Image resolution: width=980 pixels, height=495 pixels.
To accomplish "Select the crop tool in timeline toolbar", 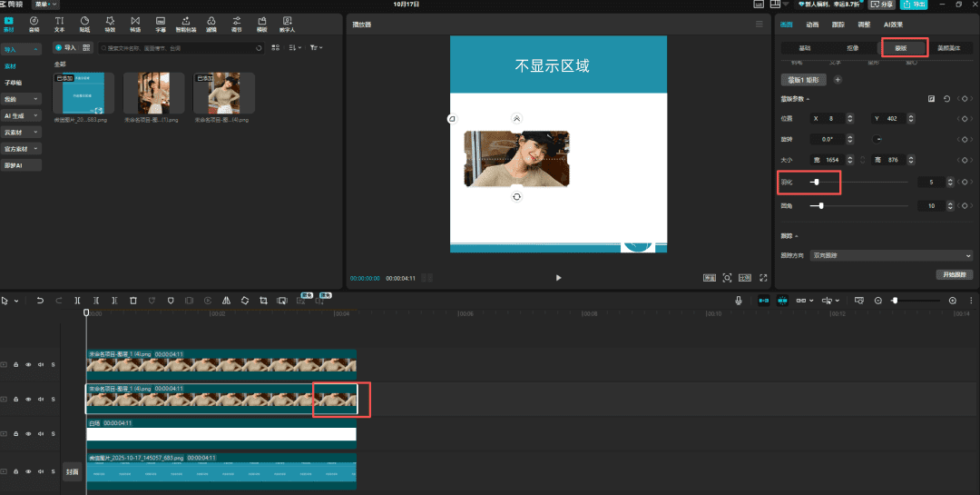I will 263,301.
